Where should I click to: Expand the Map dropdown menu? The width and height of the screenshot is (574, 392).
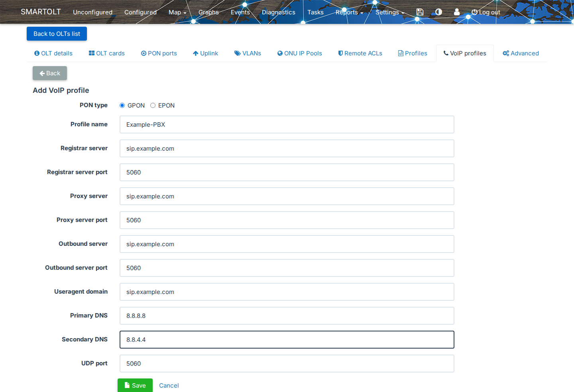point(177,12)
